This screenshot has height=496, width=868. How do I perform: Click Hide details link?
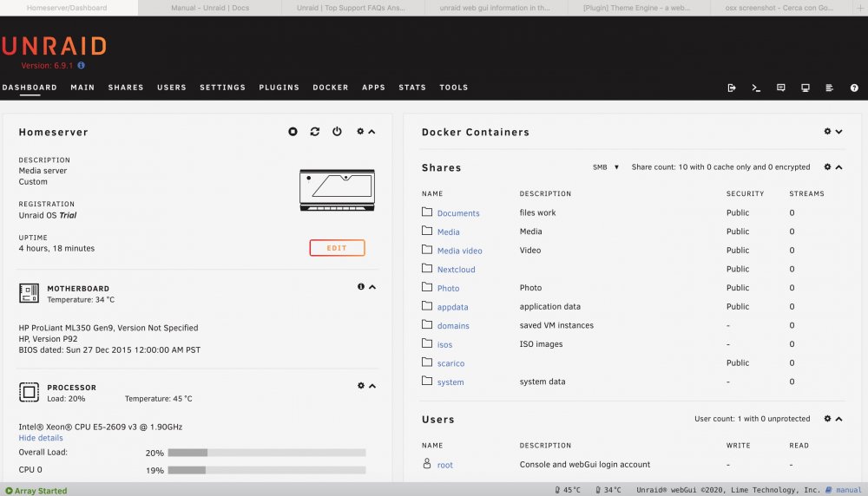[41, 438]
